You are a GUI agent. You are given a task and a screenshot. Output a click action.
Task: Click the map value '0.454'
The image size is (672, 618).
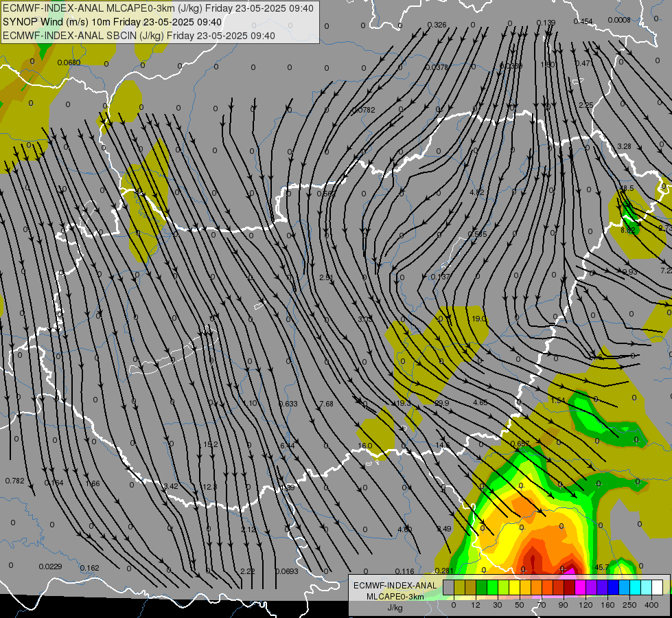[x=583, y=21]
